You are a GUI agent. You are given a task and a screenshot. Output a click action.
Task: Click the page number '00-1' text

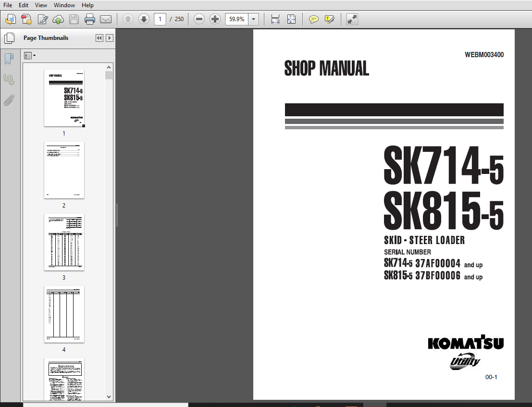tap(491, 377)
